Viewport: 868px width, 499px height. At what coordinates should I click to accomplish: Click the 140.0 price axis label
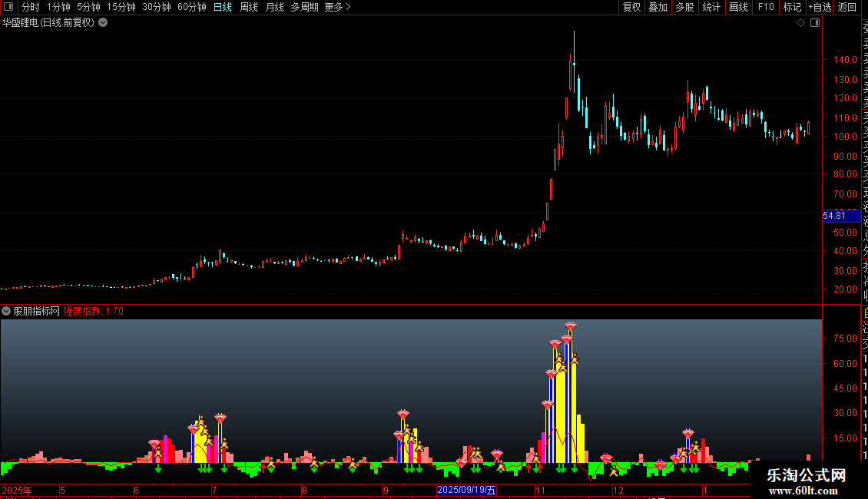(x=845, y=60)
